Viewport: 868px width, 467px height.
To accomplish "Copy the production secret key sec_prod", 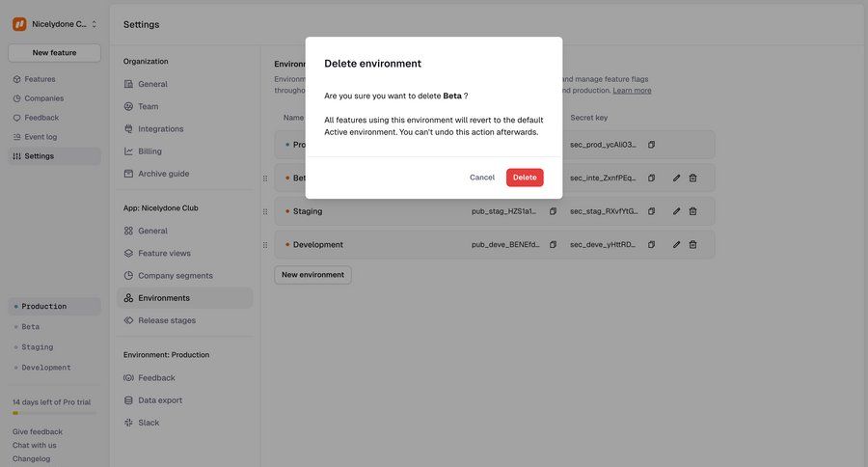I will pyautogui.click(x=652, y=145).
